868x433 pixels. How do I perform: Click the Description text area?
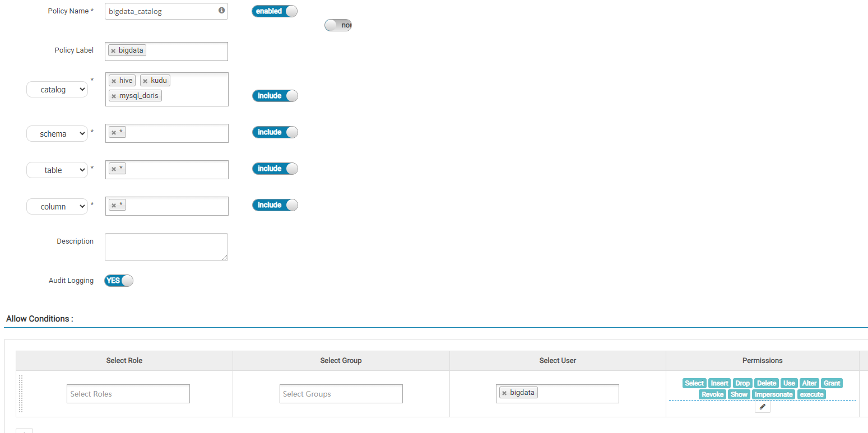click(166, 246)
